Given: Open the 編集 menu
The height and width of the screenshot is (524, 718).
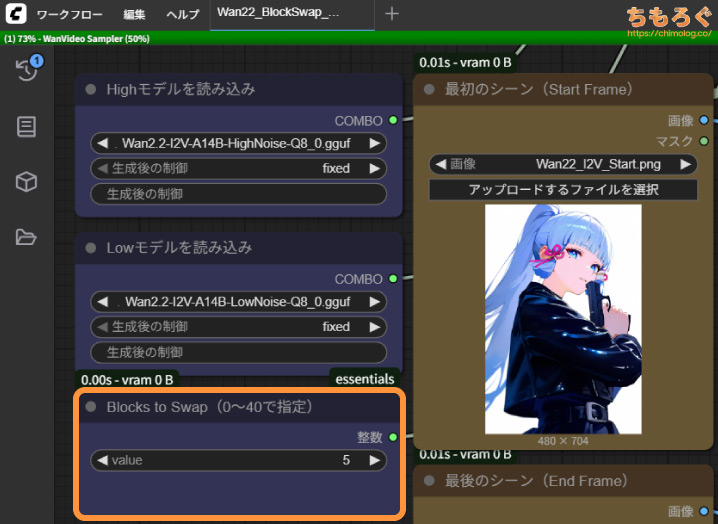Looking at the screenshot, I should (134, 15).
